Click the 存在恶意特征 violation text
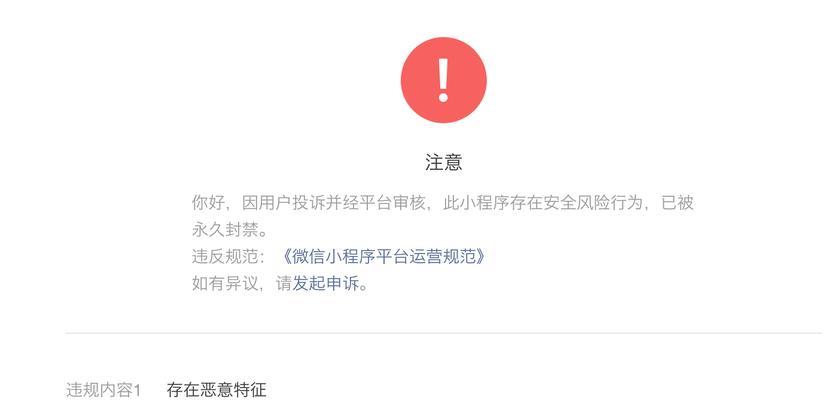823x400 pixels. click(216, 390)
